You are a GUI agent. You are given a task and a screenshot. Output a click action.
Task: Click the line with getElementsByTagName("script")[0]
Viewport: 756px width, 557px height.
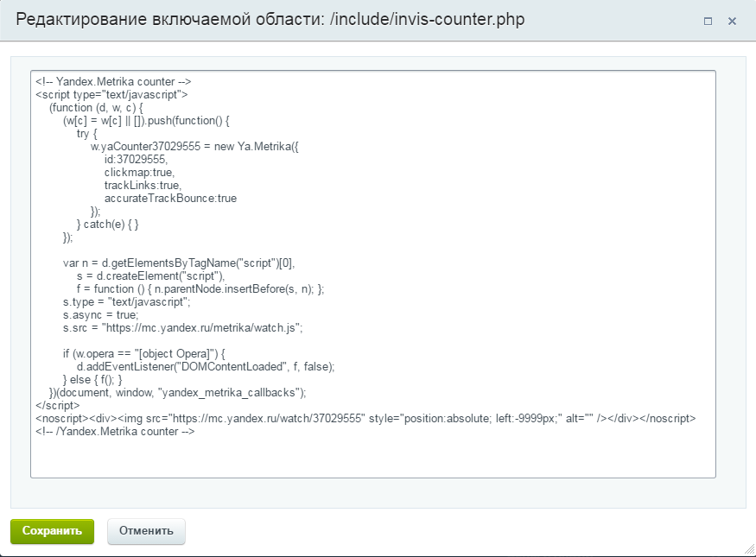[179, 263]
